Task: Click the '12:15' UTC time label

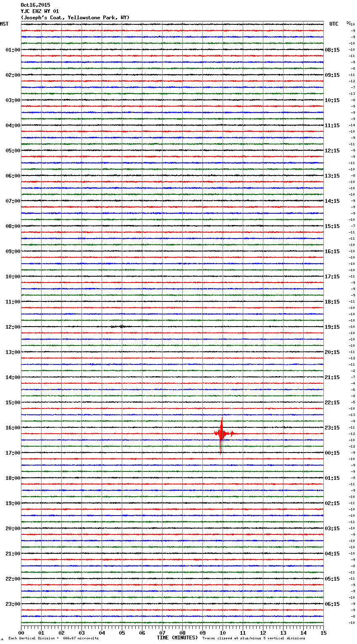Action: pyautogui.click(x=332, y=151)
